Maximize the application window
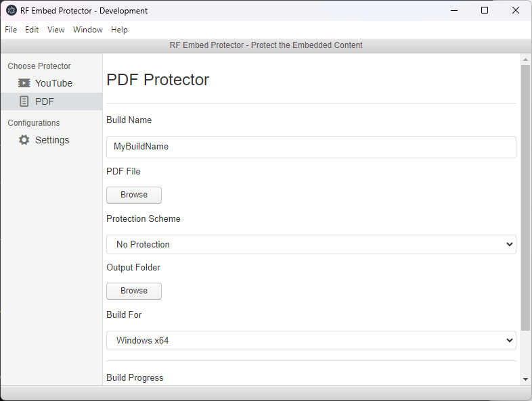 click(x=485, y=11)
